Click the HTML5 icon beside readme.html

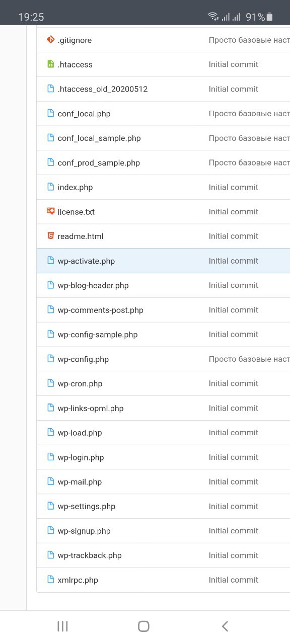(x=50, y=236)
